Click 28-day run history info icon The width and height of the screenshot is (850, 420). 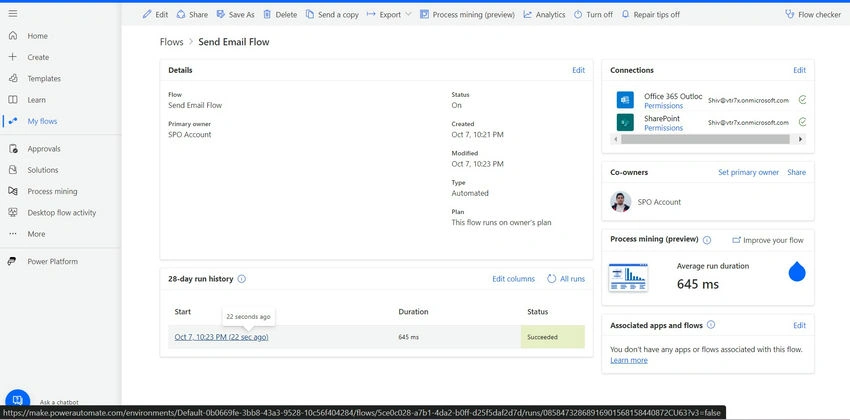(242, 279)
